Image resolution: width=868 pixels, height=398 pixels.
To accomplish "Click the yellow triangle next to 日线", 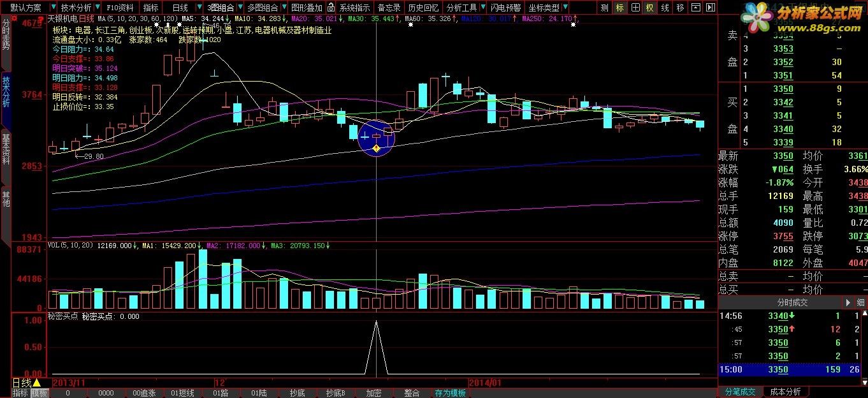I will [37, 383].
